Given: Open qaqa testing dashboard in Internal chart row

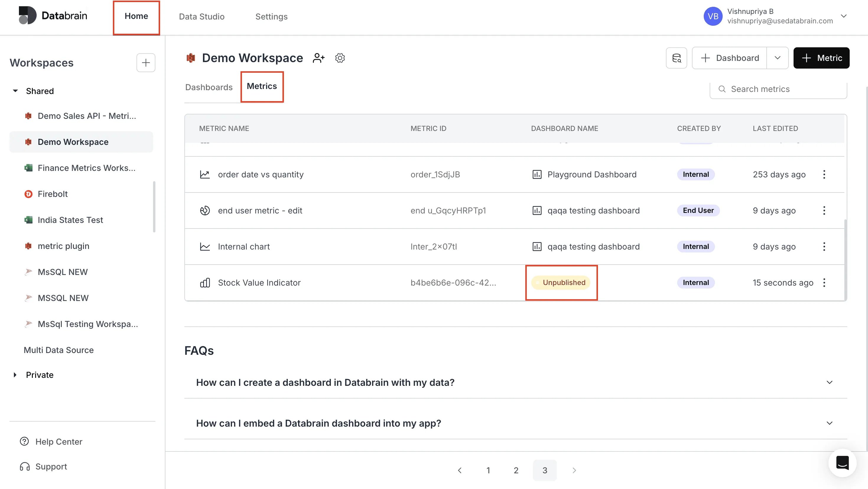Looking at the screenshot, I should point(593,247).
